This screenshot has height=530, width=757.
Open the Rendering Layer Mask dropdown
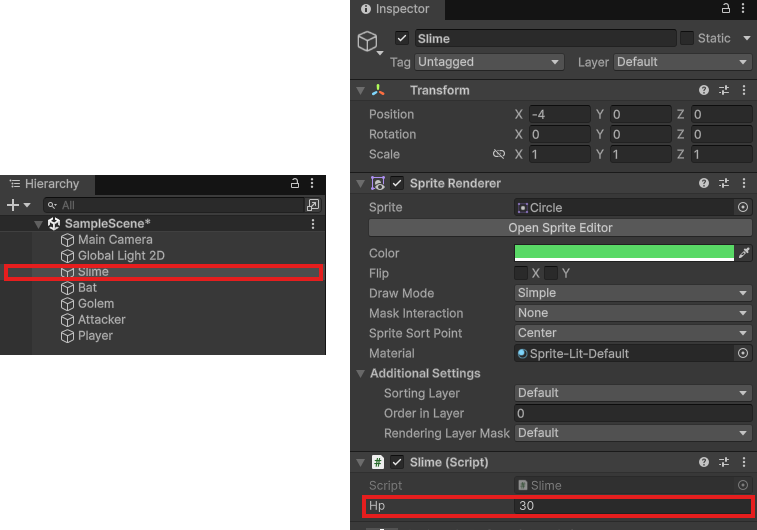coord(633,433)
